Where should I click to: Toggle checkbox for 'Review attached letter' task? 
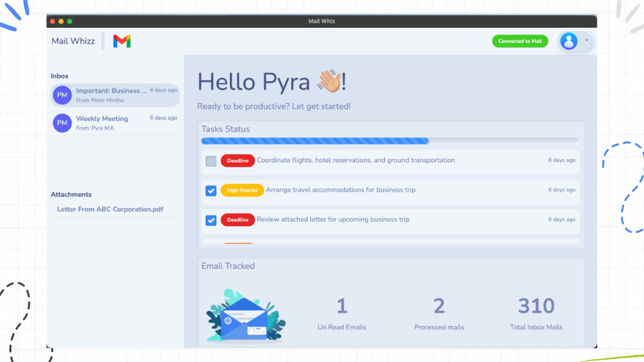[211, 220]
